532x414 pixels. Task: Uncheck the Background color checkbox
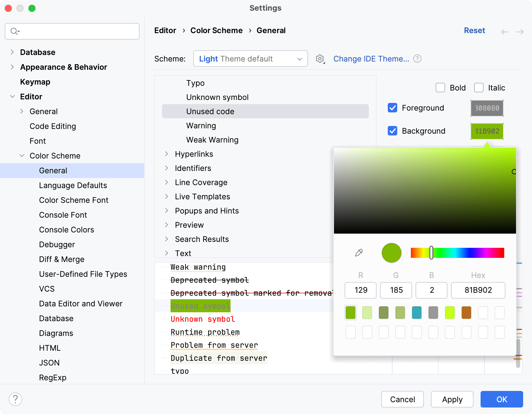tap(392, 131)
